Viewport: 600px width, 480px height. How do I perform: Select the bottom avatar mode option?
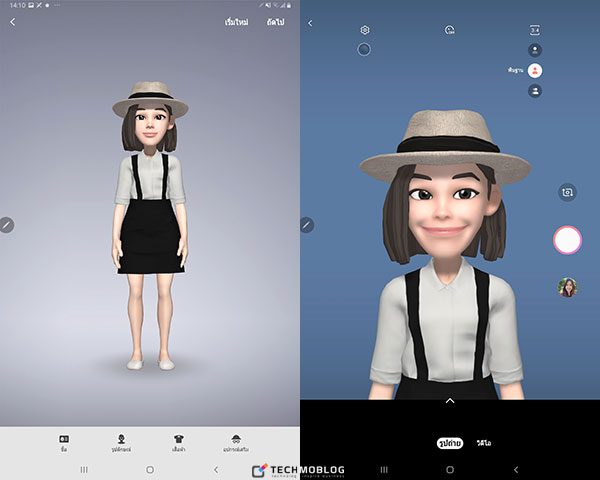point(535,91)
